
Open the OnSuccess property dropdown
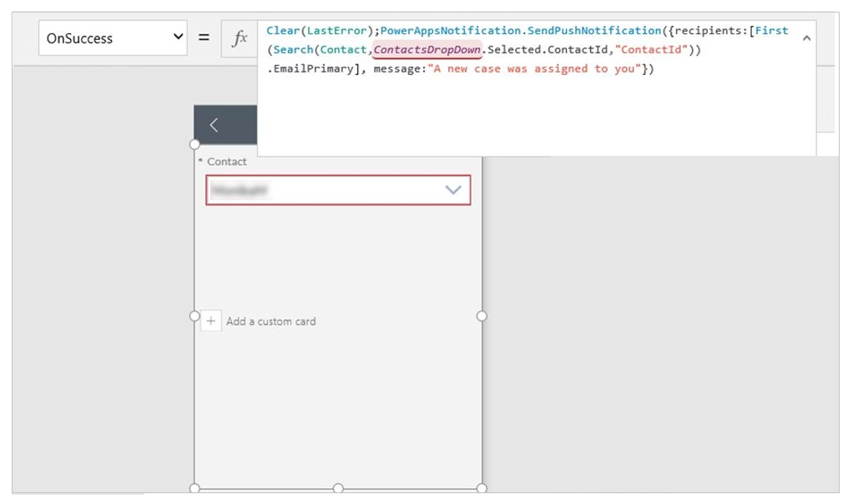(x=113, y=38)
